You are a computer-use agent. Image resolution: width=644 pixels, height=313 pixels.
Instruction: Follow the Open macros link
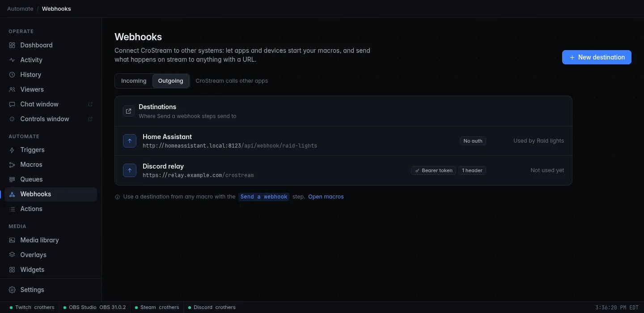click(x=326, y=197)
